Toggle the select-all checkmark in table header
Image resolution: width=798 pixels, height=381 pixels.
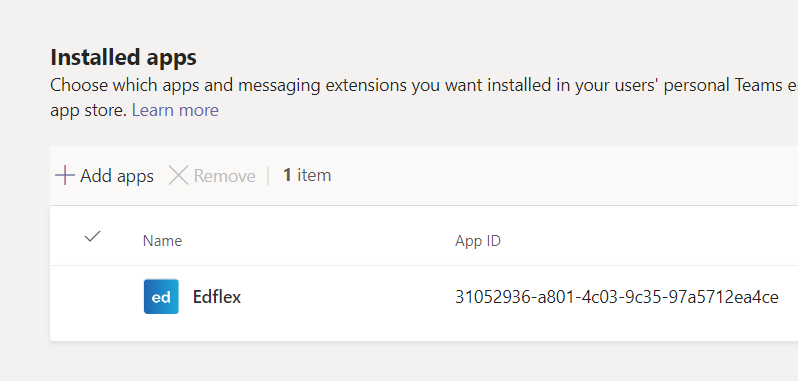coord(93,237)
